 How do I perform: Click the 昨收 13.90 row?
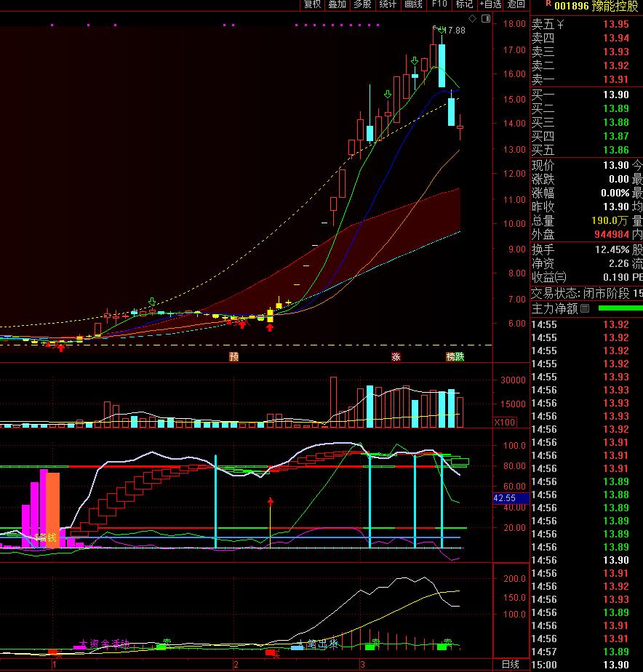[580, 207]
